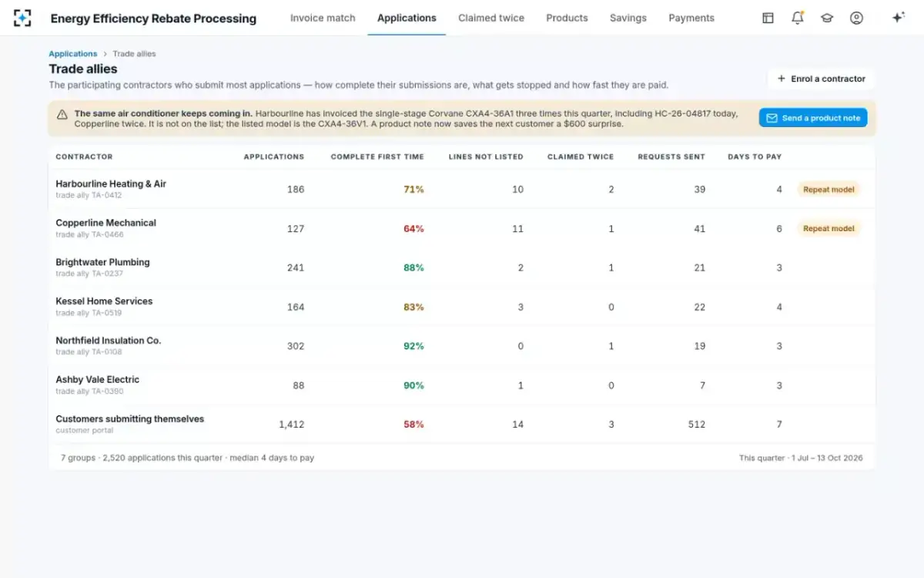This screenshot has height=578, width=924.
Task: Sort by Lines Not Listed header
Action: tap(486, 157)
